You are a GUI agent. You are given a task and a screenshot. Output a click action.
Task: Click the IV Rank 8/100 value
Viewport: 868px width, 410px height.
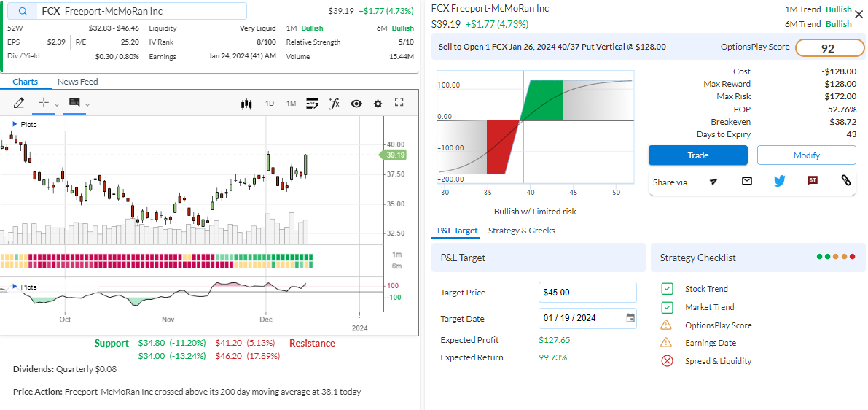pos(266,42)
